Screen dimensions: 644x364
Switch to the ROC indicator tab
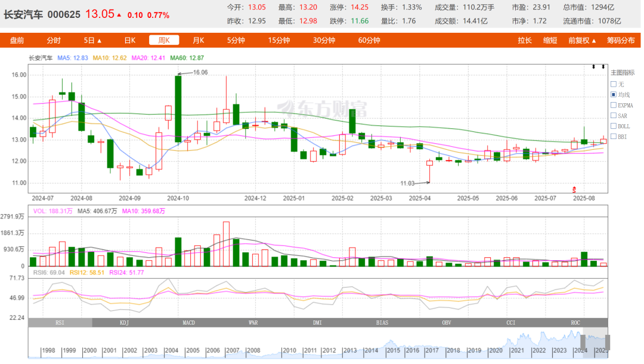click(575, 322)
